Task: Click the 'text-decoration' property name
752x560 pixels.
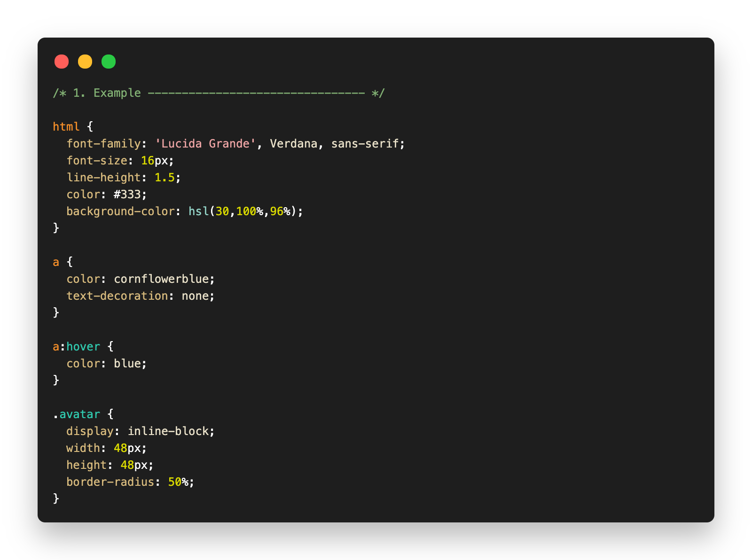Action: coord(117,296)
